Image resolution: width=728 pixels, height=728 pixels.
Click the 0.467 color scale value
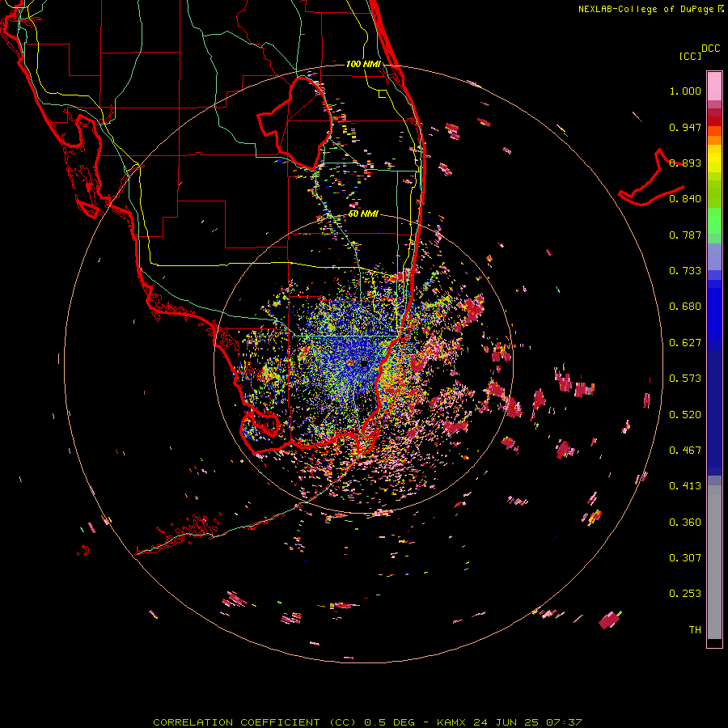click(685, 451)
